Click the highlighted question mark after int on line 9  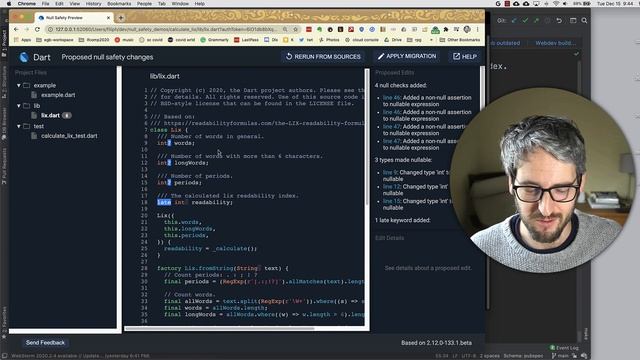169,143
